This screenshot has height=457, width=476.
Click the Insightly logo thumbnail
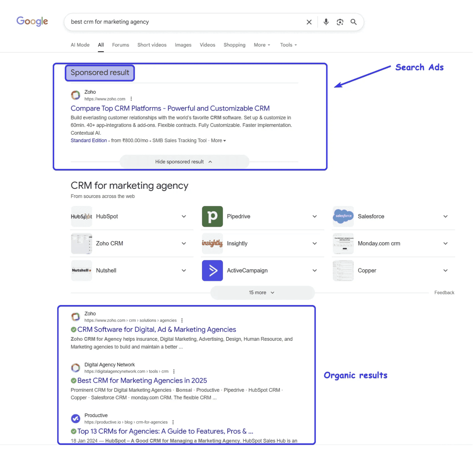pos(212,243)
